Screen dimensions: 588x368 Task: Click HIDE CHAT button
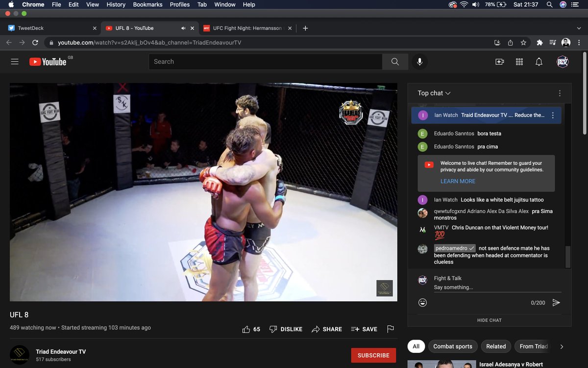(490, 320)
